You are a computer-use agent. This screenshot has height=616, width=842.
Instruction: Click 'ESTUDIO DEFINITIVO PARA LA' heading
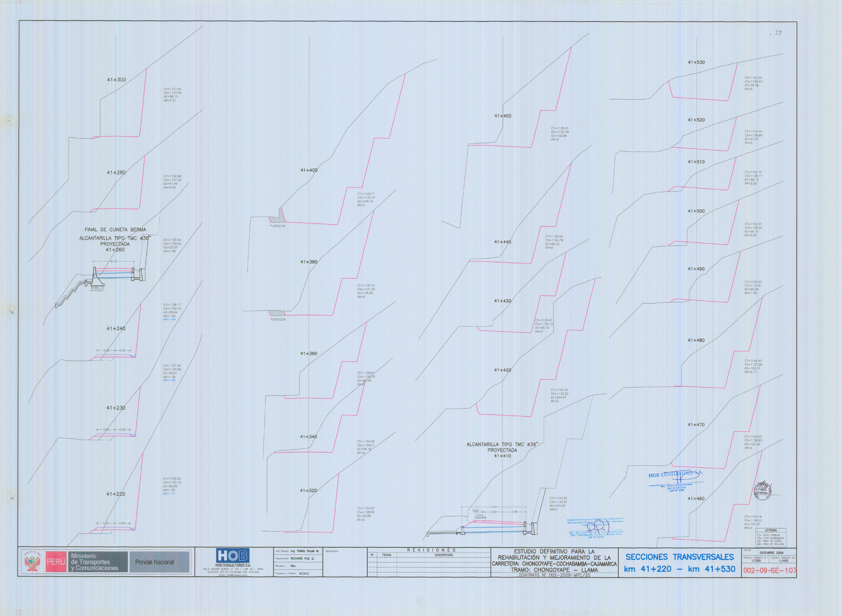tap(554, 552)
